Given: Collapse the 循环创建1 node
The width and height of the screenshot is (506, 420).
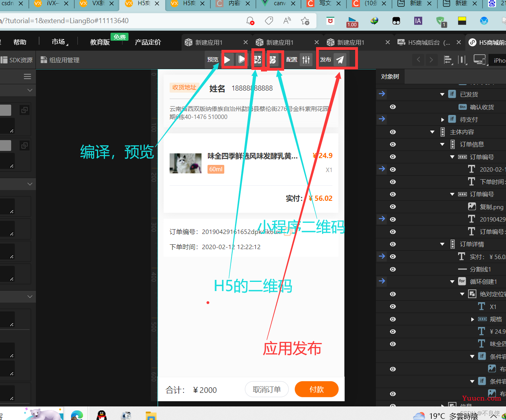Looking at the screenshot, I should [x=452, y=281].
